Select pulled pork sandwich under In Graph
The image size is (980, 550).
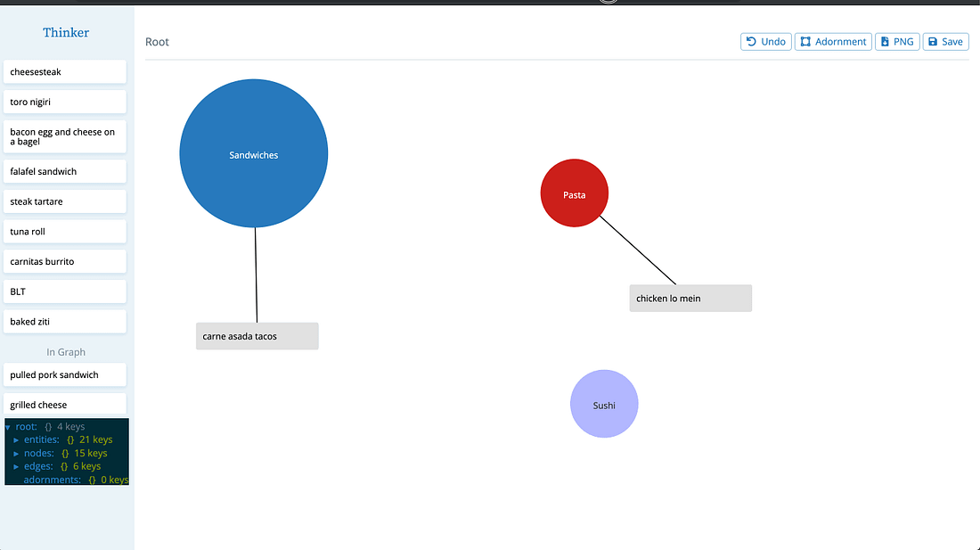pyautogui.click(x=64, y=375)
